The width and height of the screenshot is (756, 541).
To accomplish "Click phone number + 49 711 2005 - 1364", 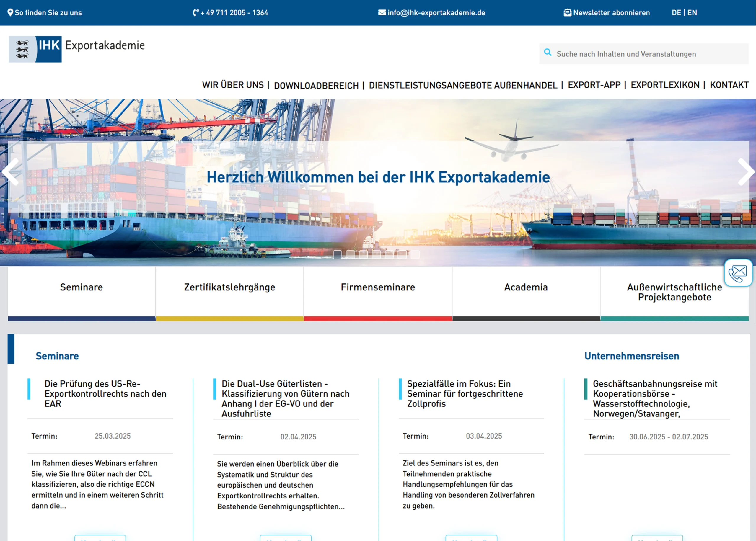I will (234, 13).
